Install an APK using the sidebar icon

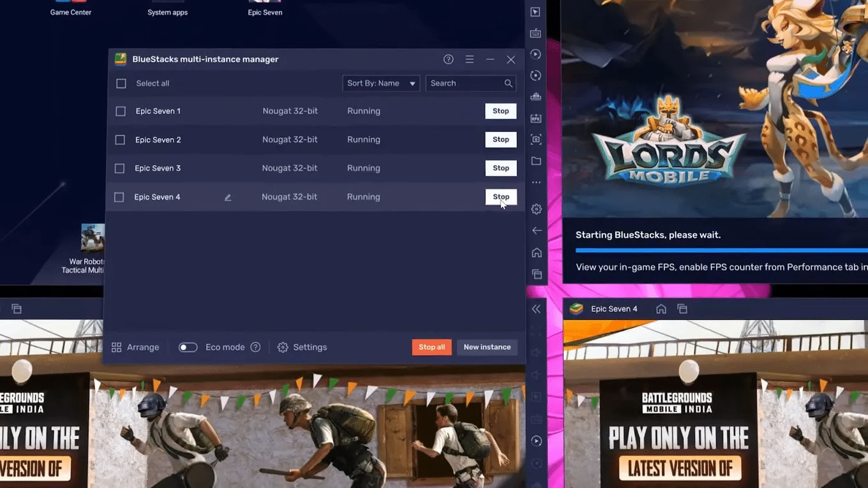535,118
